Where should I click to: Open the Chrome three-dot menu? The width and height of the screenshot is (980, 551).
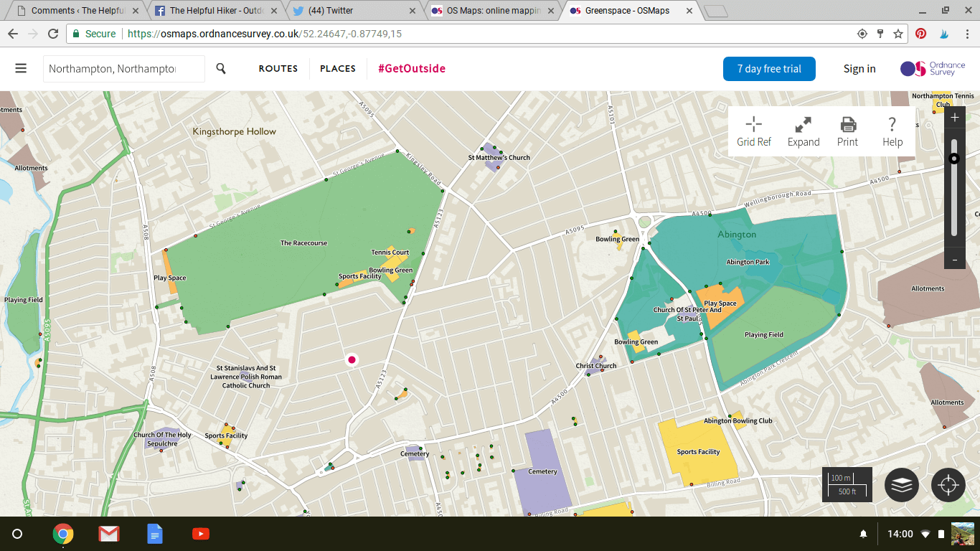click(x=966, y=34)
